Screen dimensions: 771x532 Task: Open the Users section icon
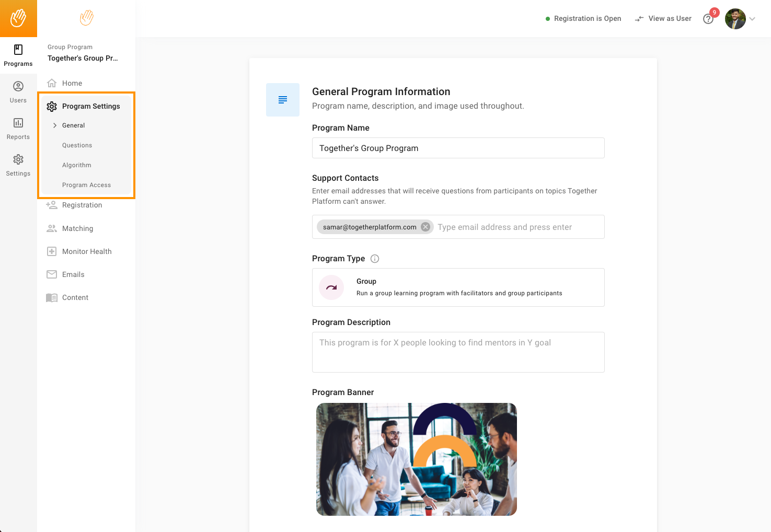click(x=18, y=86)
